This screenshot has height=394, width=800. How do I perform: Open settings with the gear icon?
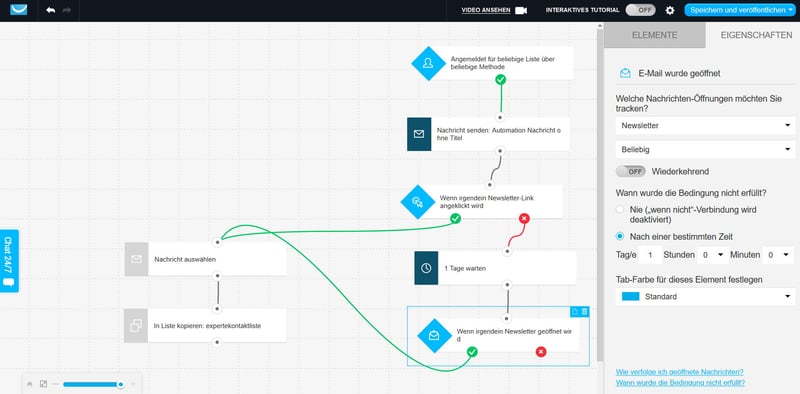point(670,10)
